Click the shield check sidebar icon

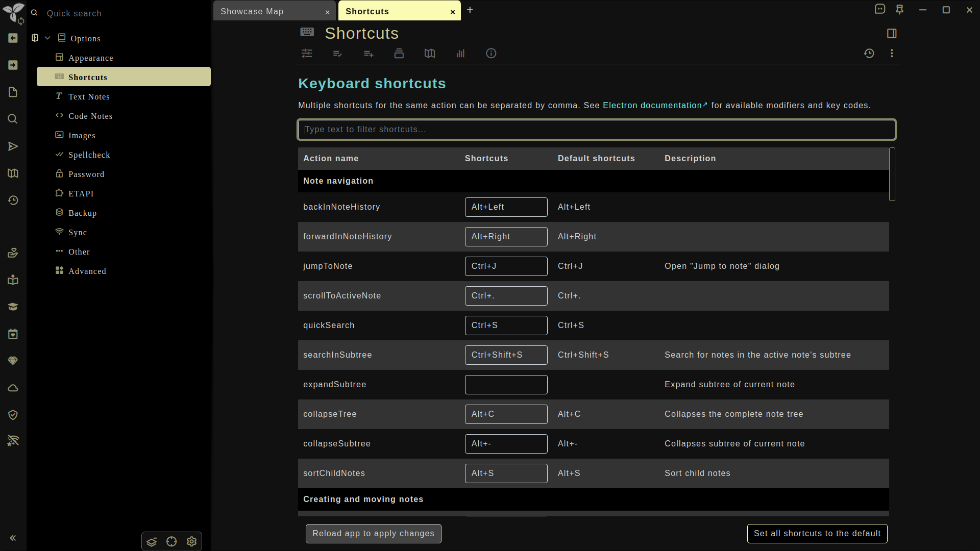[x=13, y=415]
